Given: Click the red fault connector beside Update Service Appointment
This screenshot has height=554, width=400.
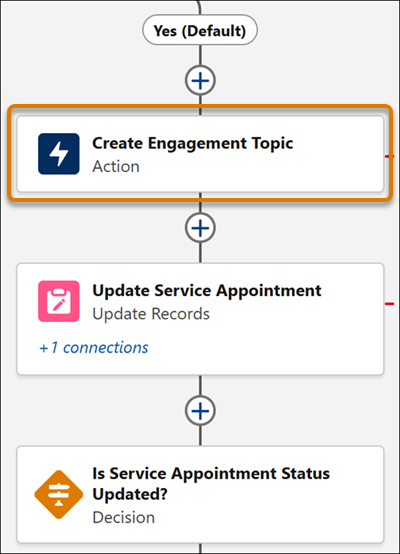Looking at the screenshot, I should [x=389, y=303].
